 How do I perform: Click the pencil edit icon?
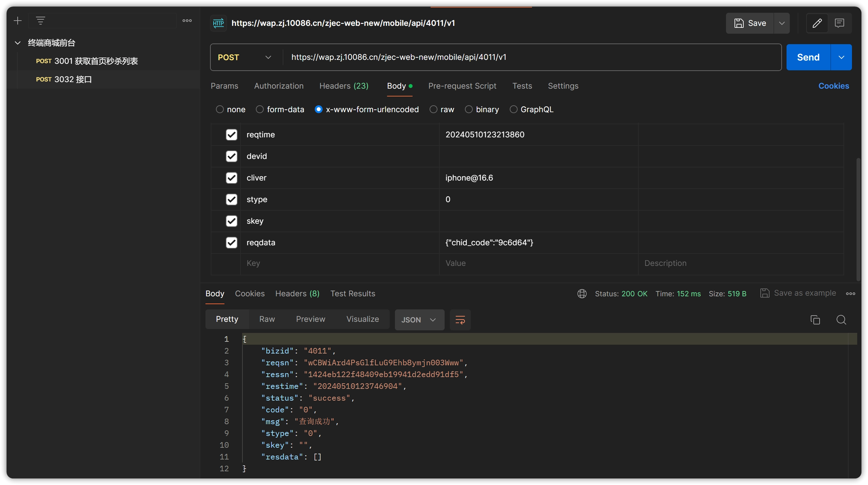817,23
